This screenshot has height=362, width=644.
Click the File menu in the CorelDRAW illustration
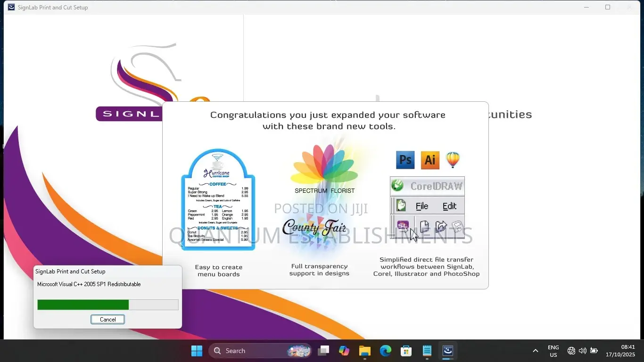[x=422, y=206]
